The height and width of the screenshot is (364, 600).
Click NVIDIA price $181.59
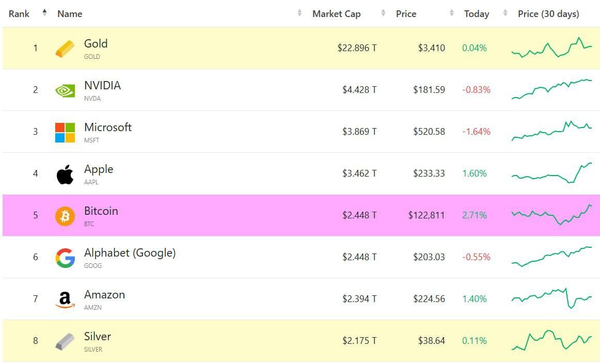pos(429,89)
